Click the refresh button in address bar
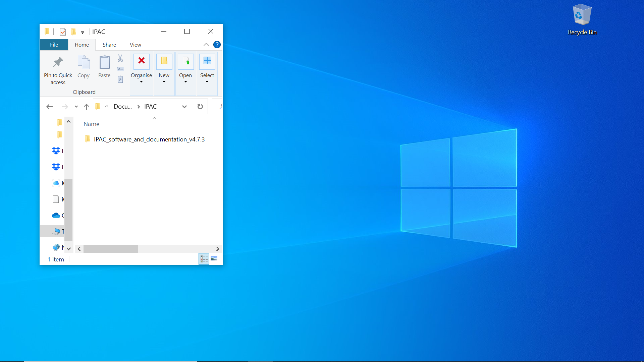 200,107
